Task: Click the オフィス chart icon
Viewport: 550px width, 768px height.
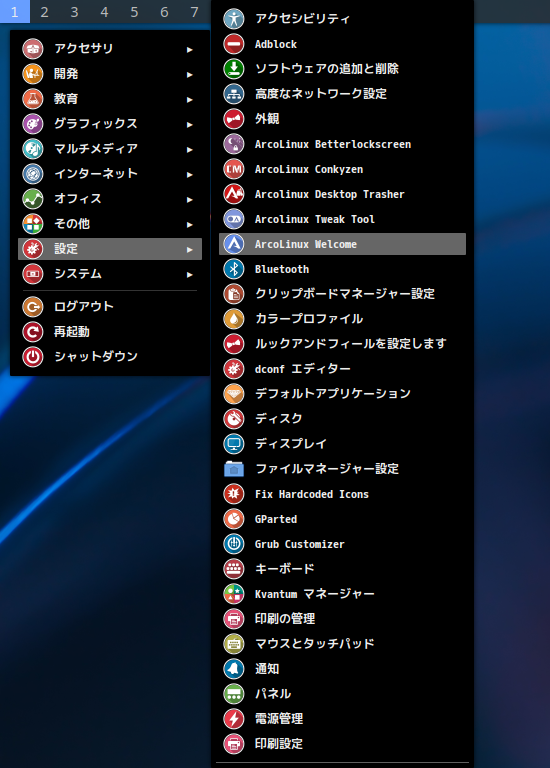Action: [x=33, y=199]
